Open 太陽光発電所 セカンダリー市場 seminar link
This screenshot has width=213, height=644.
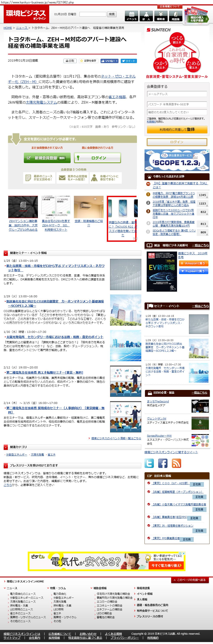55,337
